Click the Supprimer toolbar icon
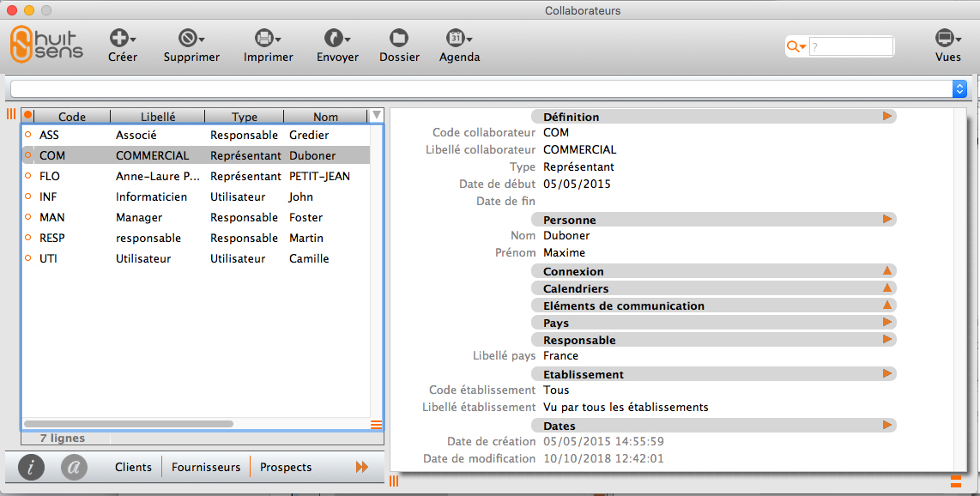Viewport: 980px width, 496px height. tap(191, 39)
